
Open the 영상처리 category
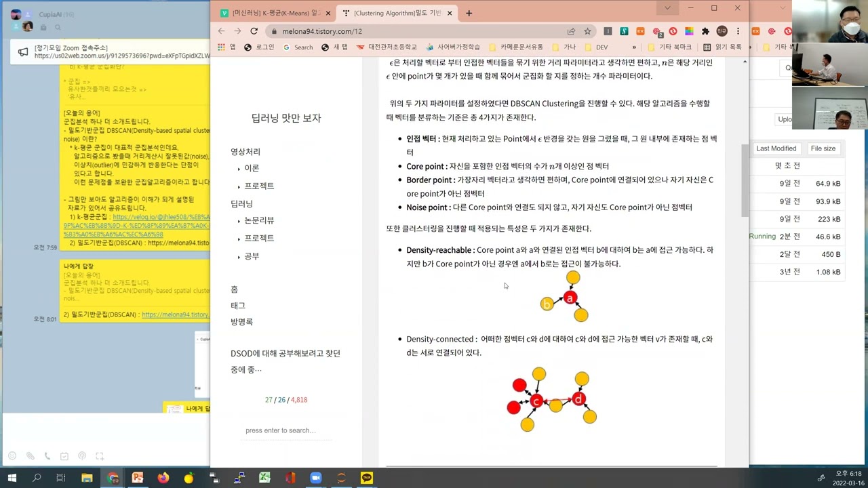coord(245,152)
